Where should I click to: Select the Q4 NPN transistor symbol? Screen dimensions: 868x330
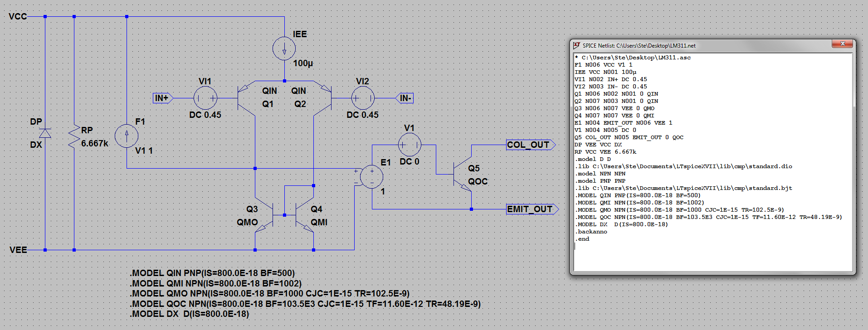[x=305, y=215]
